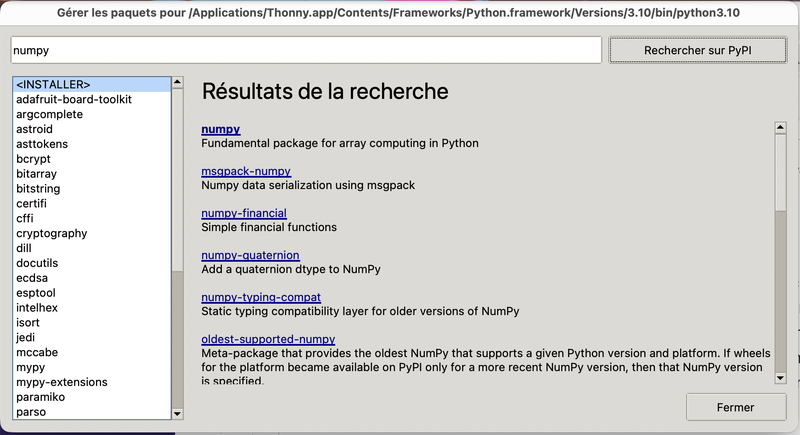Image resolution: width=800 pixels, height=435 pixels.
Task: Click the Résultats de la recherche heading
Action: [325, 91]
